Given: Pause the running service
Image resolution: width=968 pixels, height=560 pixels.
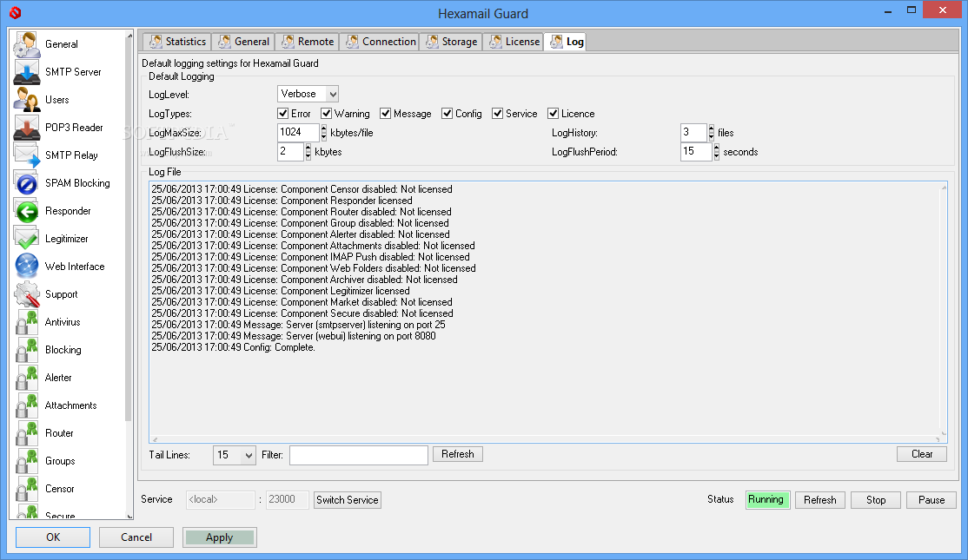Looking at the screenshot, I should [931, 499].
